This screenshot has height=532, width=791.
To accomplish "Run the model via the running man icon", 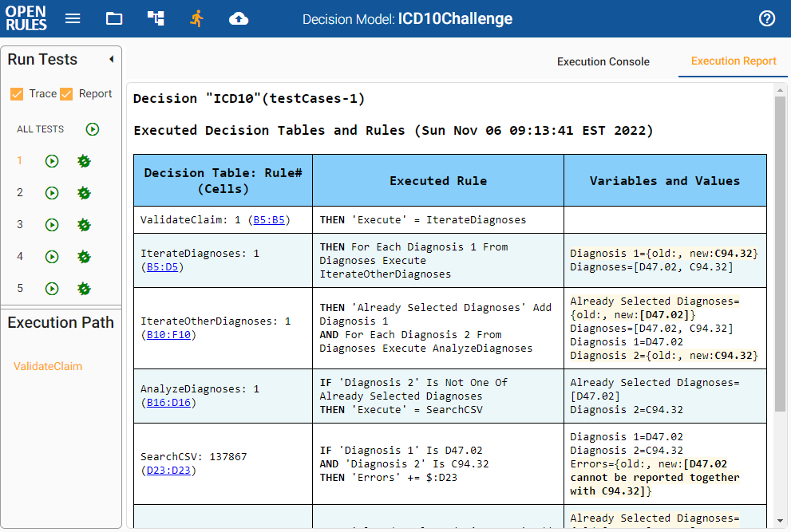I will (x=196, y=18).
